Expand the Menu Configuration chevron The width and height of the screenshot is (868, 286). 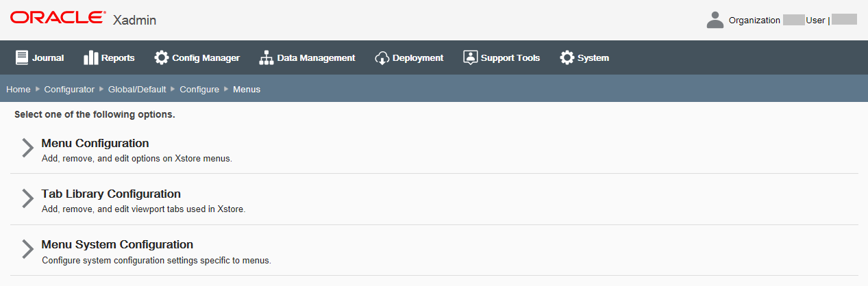[x=27, y=148]
